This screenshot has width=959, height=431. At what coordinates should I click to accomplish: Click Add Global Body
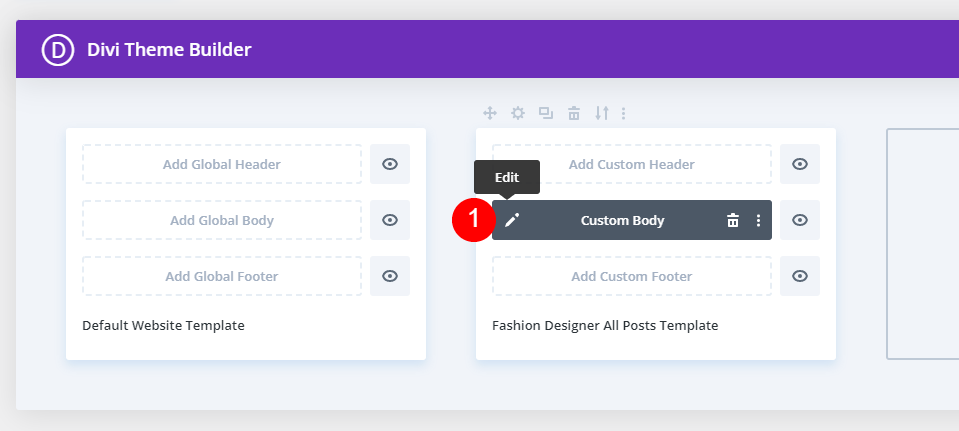point(222,220)
